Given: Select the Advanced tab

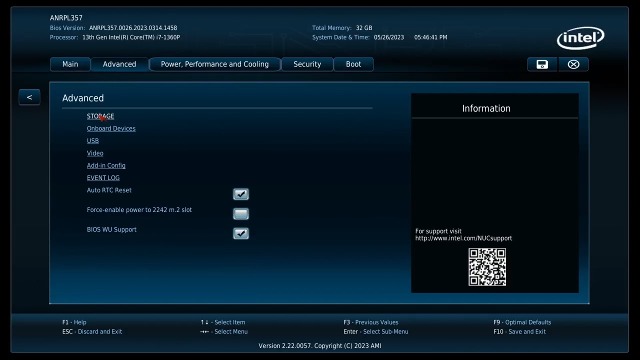Looking at the screenshot, I should 120,64.
